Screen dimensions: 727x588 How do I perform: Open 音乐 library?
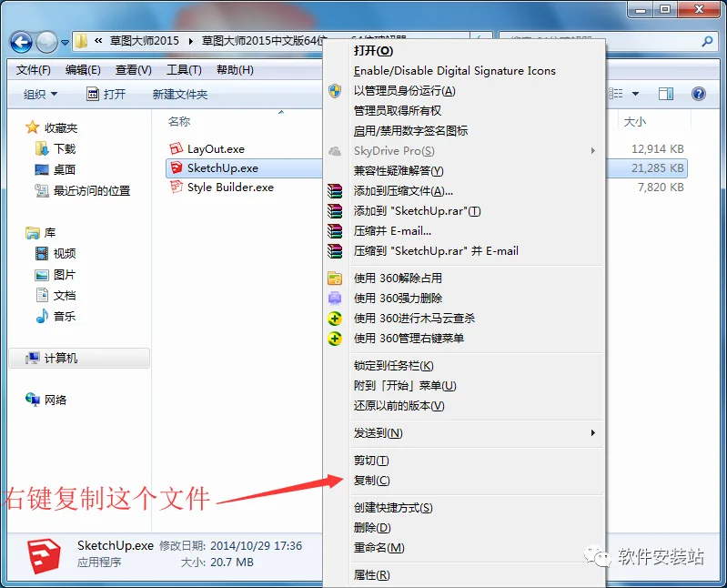click(56, 316)
